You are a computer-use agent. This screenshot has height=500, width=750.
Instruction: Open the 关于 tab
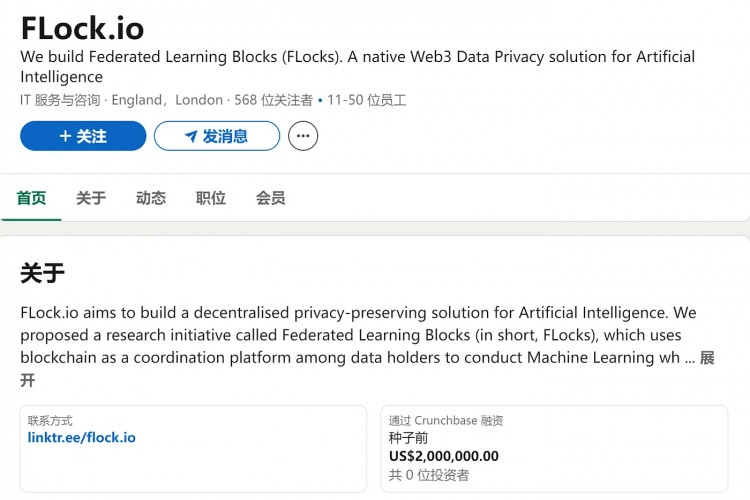91,198
